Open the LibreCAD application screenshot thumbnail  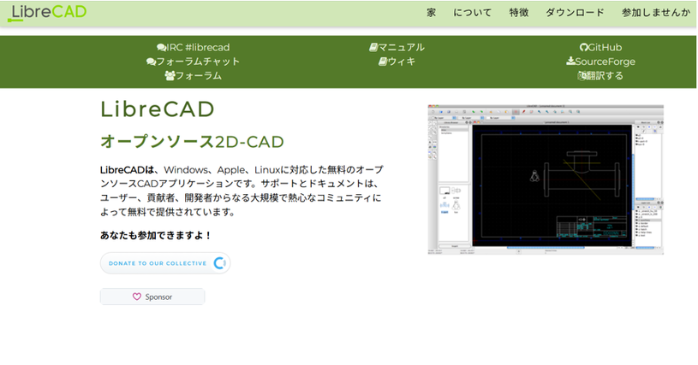pos(545,179)
